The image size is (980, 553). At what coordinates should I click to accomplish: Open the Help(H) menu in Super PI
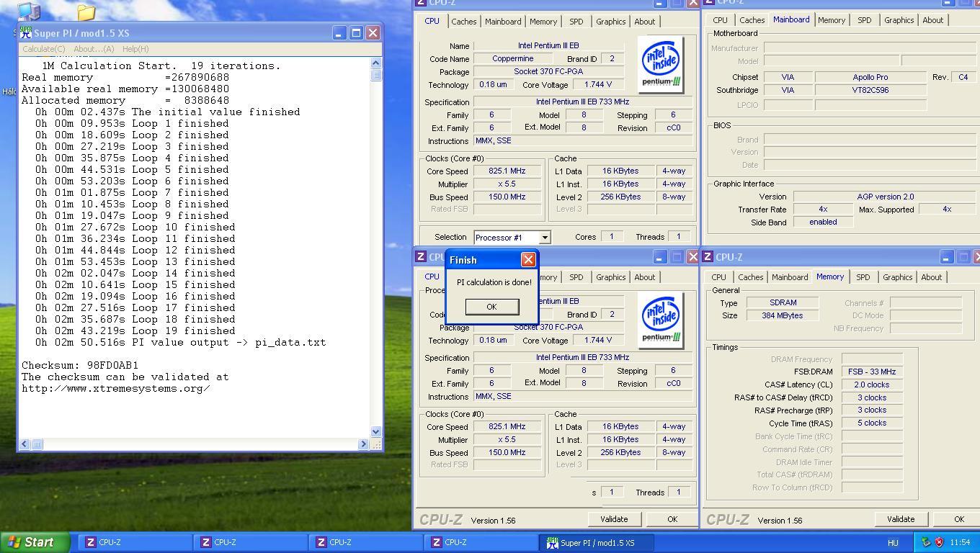tap(135, 49)
